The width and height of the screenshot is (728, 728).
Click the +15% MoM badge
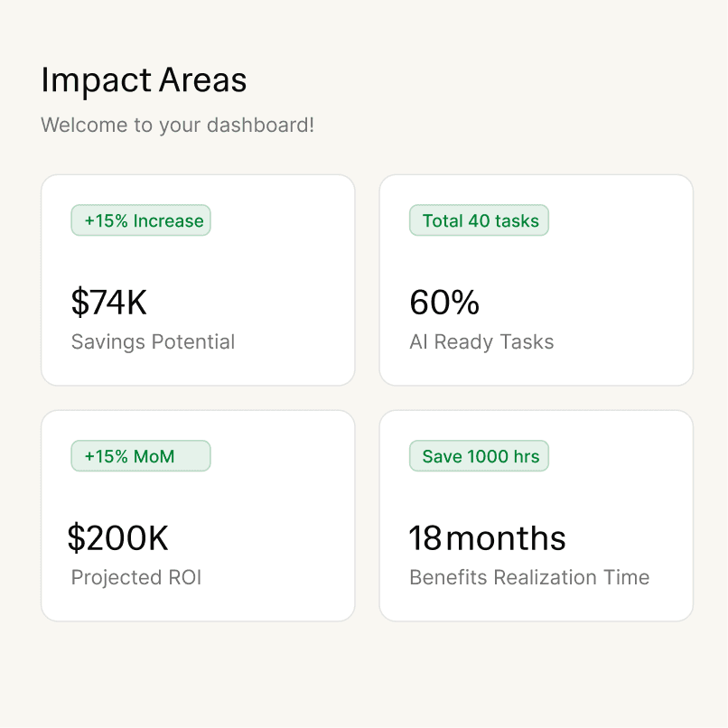click(x=141, y=456)
